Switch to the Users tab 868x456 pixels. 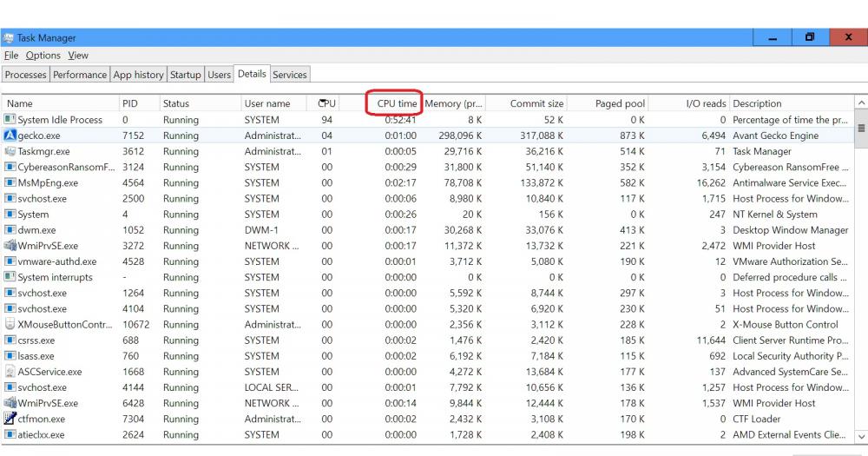pos(220,74)
